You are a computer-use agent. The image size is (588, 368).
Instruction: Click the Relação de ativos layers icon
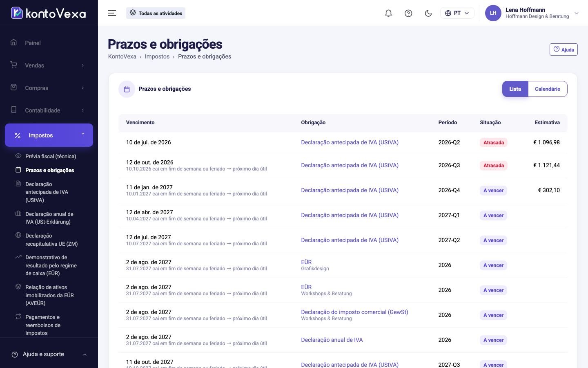(x=18, y=287)
